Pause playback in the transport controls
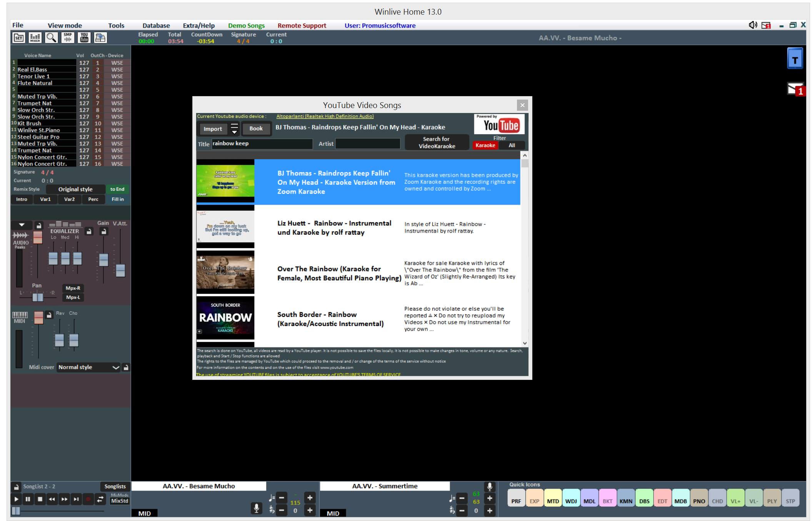 [x=28, y=499]
